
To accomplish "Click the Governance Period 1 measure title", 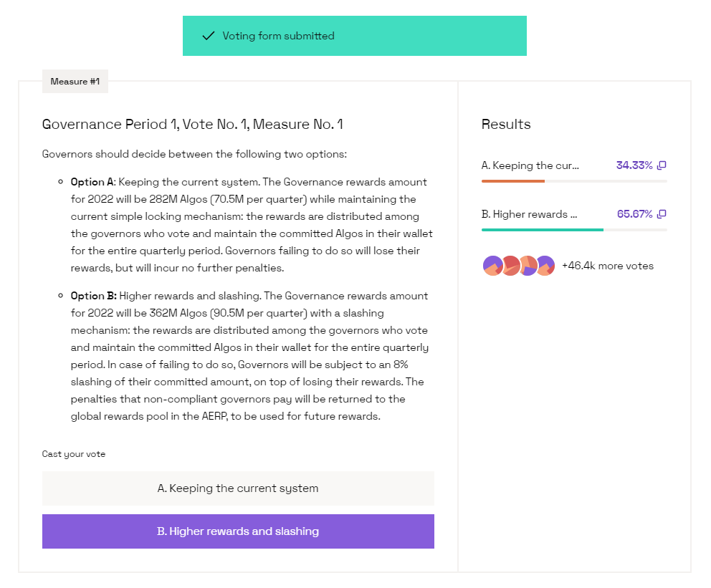I will (192, 124).
